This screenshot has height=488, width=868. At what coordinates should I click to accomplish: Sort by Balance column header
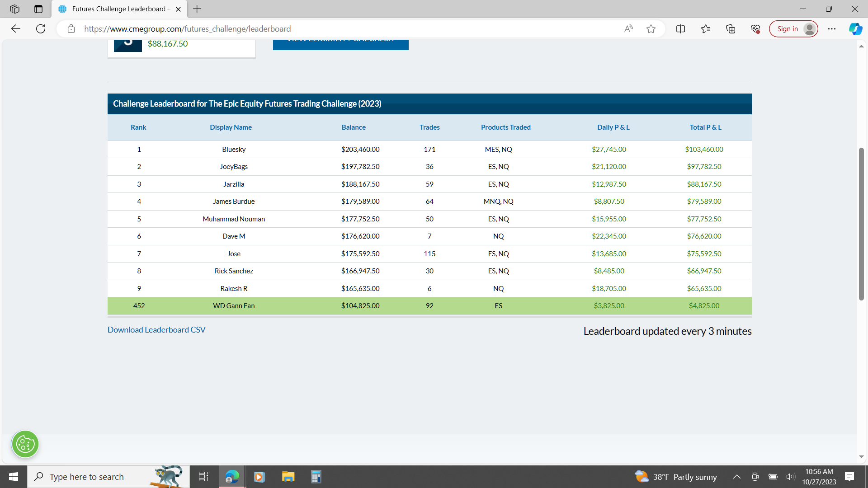[x=354, y=127]
